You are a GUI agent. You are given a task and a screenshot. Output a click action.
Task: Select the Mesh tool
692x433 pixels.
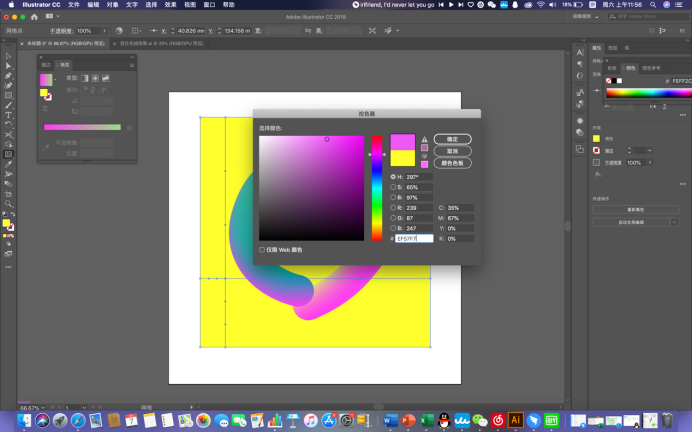point(8,154)
